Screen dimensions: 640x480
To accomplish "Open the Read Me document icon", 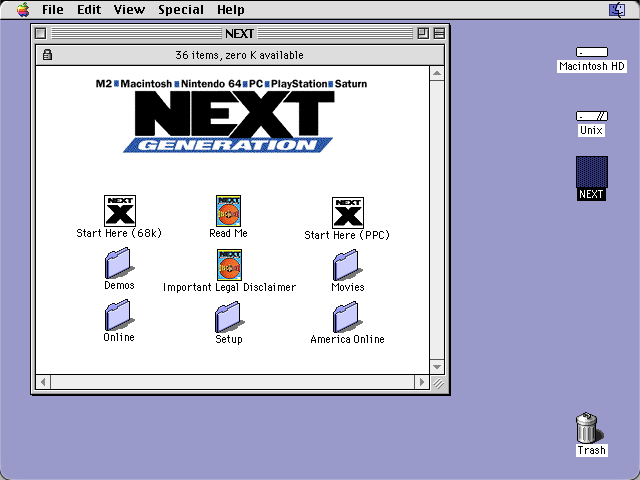I will [229, 211].
